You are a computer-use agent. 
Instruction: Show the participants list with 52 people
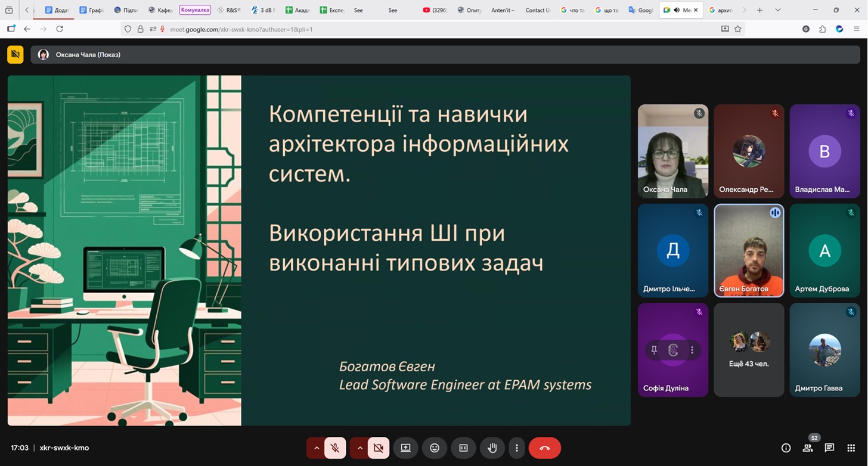click(x=807, y=448)
